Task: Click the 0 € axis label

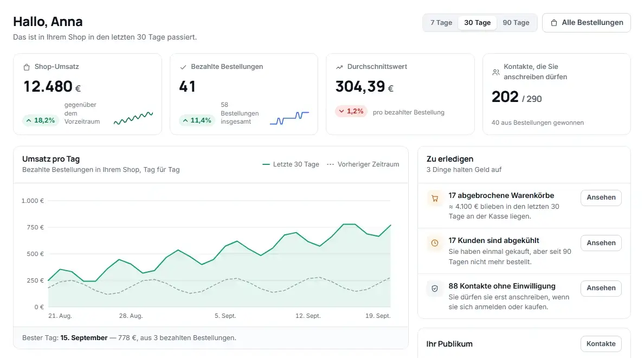Action: pyautogui.click(x=39, y=307)
